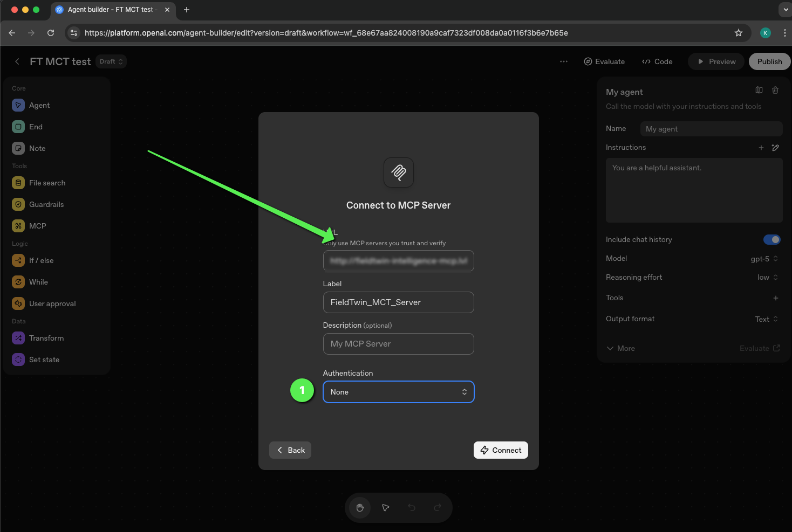Expand the More section

620,348
